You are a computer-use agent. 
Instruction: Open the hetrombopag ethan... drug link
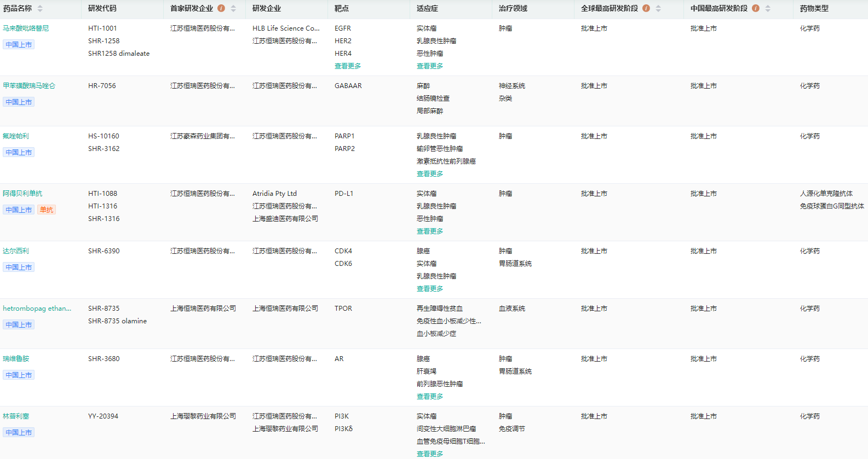37,309
